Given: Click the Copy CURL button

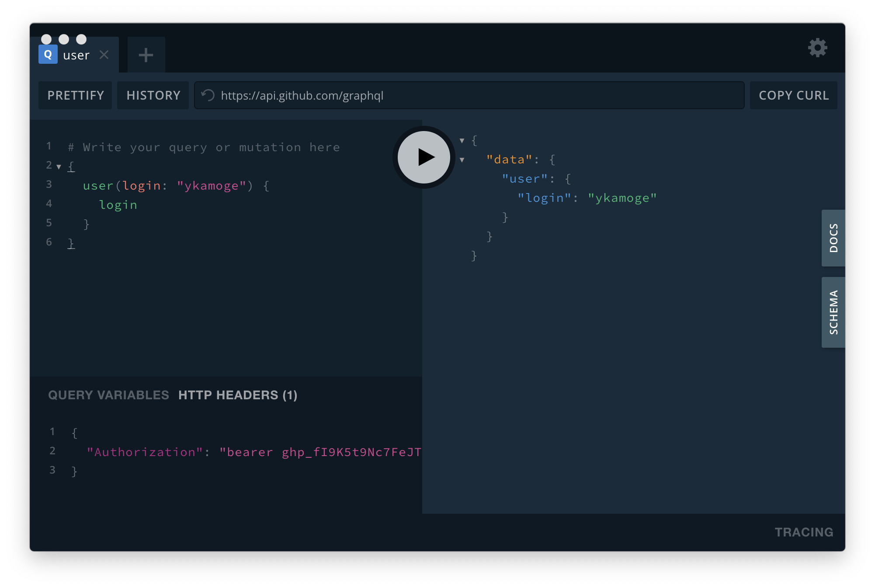Looking at the screenshot, I should pyautogui.click(x=793, y=95).
